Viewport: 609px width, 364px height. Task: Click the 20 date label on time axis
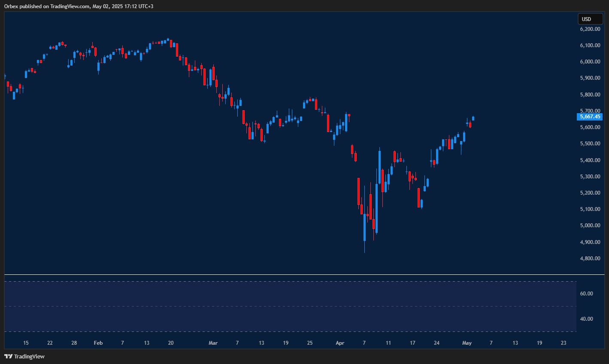171,343
